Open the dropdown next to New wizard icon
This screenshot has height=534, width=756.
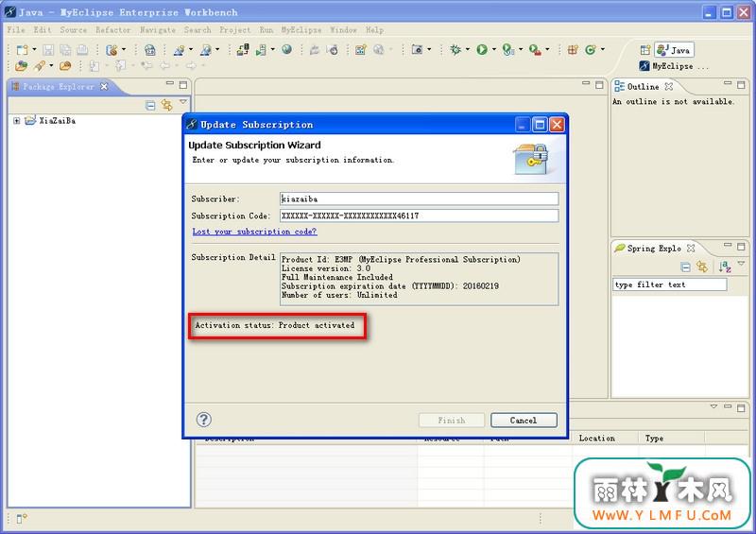(x=34, y=50)
